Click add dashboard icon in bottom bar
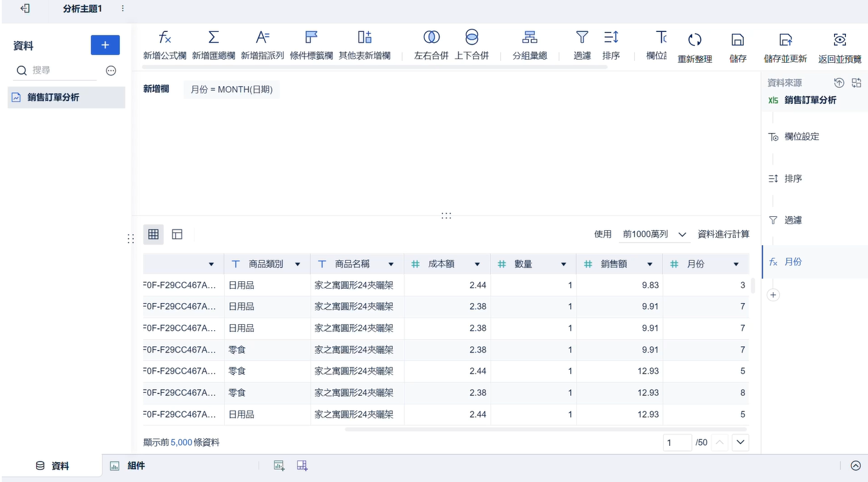Viewport: 868px width, 482px height. tap(302, 465)
